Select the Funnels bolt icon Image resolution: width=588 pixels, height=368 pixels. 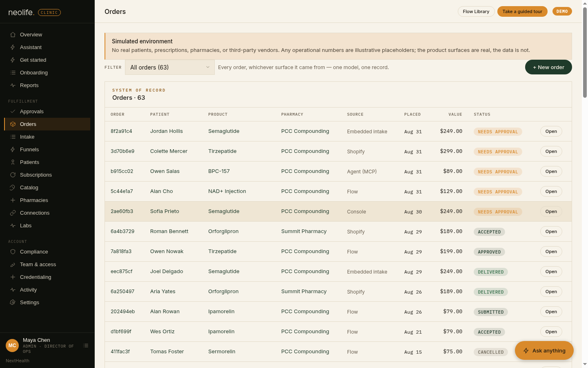(x=13, y=150)
